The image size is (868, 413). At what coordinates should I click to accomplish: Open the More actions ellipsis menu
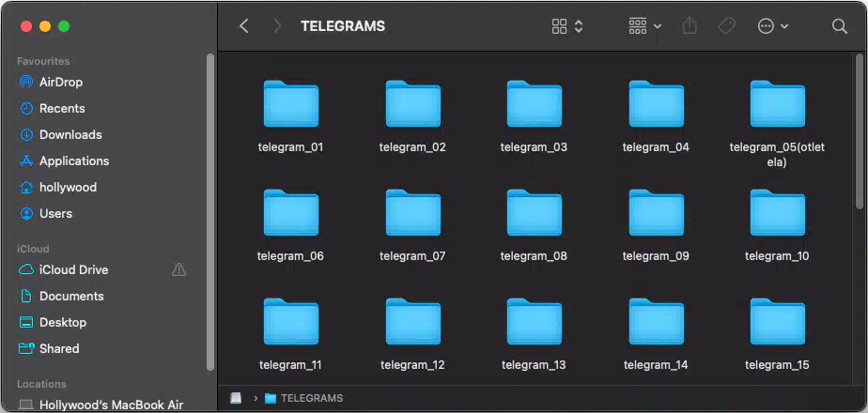[772, 26]
